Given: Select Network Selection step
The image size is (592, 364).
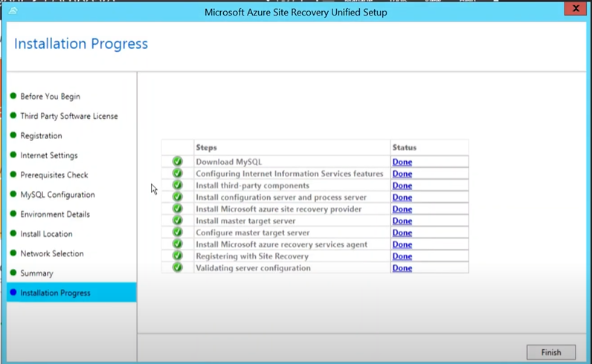Looking at the screenshot, I should coord(52,253).
